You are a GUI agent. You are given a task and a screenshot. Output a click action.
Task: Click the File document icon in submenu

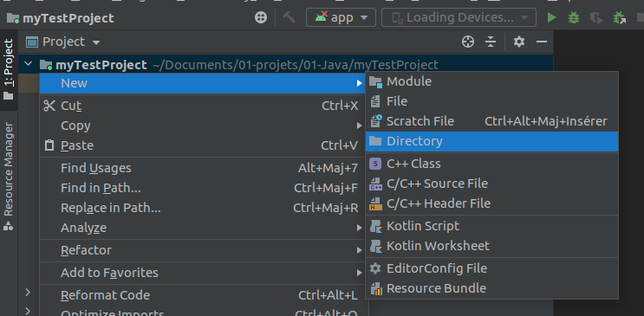(375, 101)
